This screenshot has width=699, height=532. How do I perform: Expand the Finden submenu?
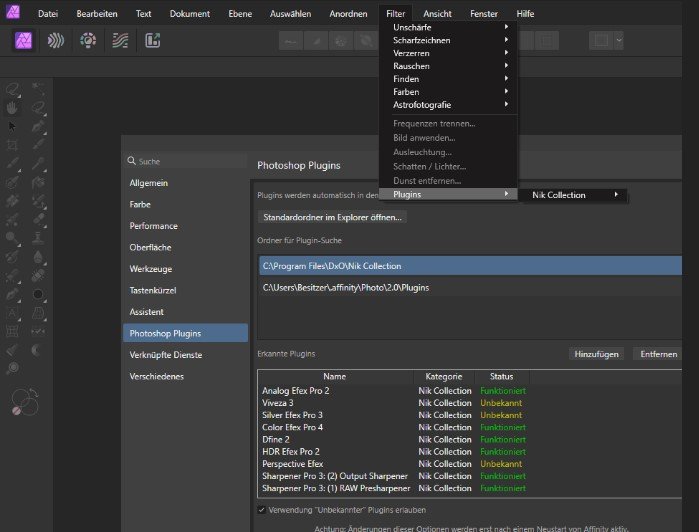448,79
